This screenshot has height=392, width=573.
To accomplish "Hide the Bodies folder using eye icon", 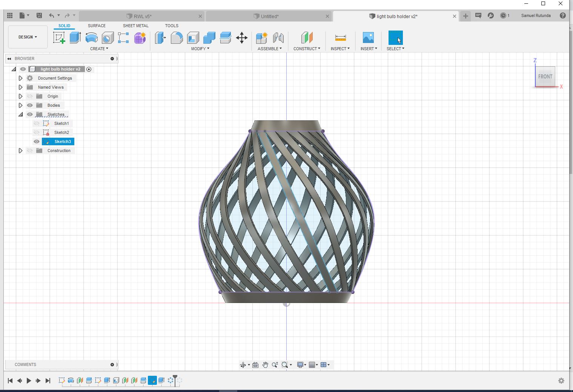I will [30, 105].
